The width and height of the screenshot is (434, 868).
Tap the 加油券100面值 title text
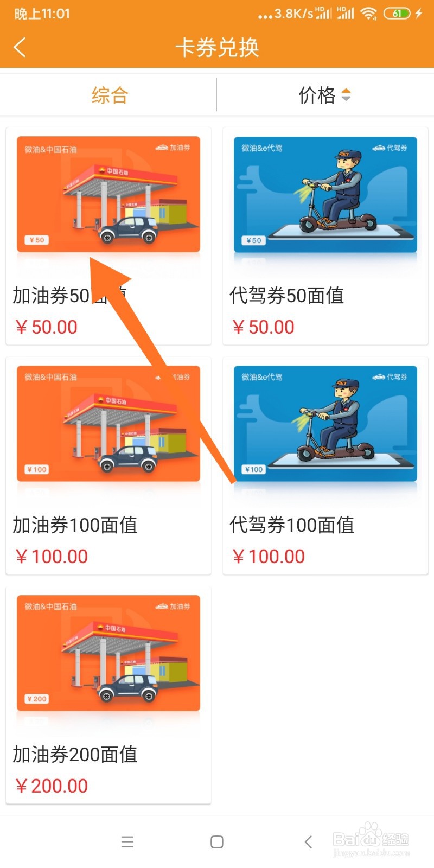coord(75,525)
